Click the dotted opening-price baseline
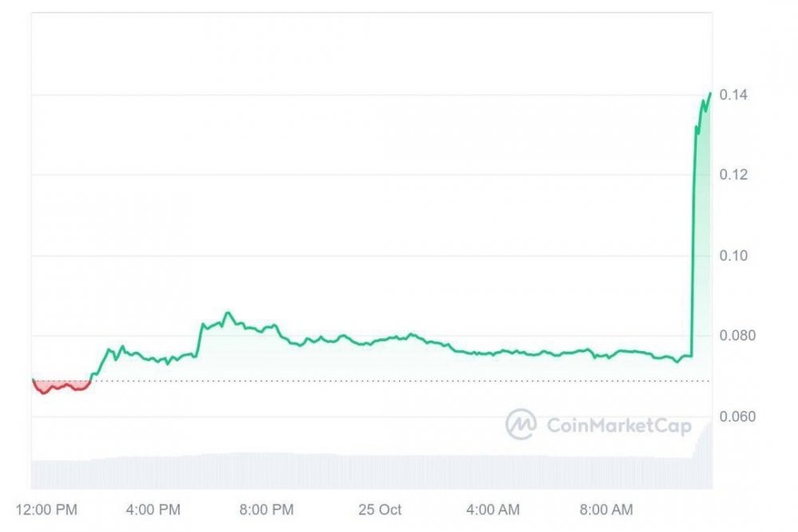Screen dimensions: 798x532 coord(399,380)
